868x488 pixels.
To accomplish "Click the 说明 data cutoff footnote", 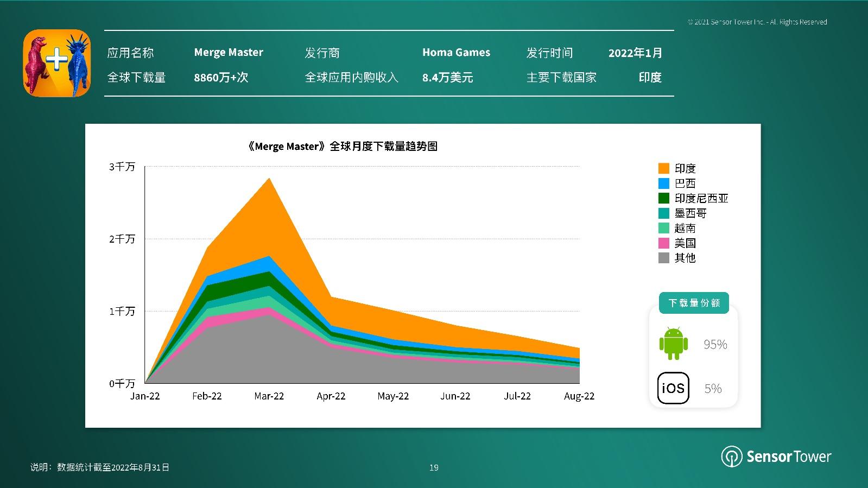I will click(100, 467).
